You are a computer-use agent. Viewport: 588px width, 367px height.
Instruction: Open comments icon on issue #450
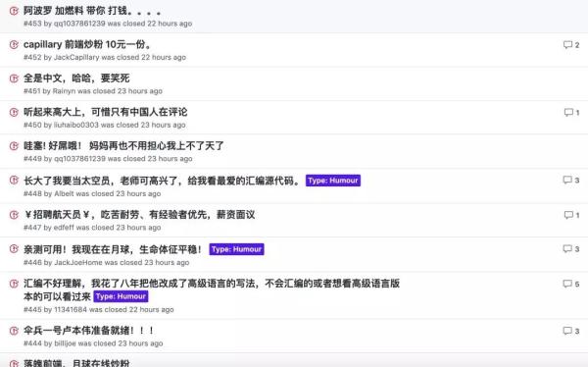[568, 112]
